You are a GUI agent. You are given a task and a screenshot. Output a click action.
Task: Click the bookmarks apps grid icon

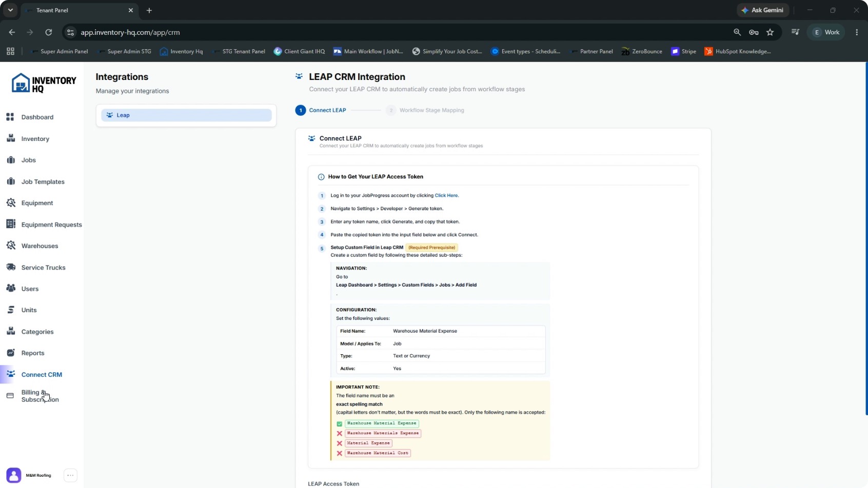[10, 51]
